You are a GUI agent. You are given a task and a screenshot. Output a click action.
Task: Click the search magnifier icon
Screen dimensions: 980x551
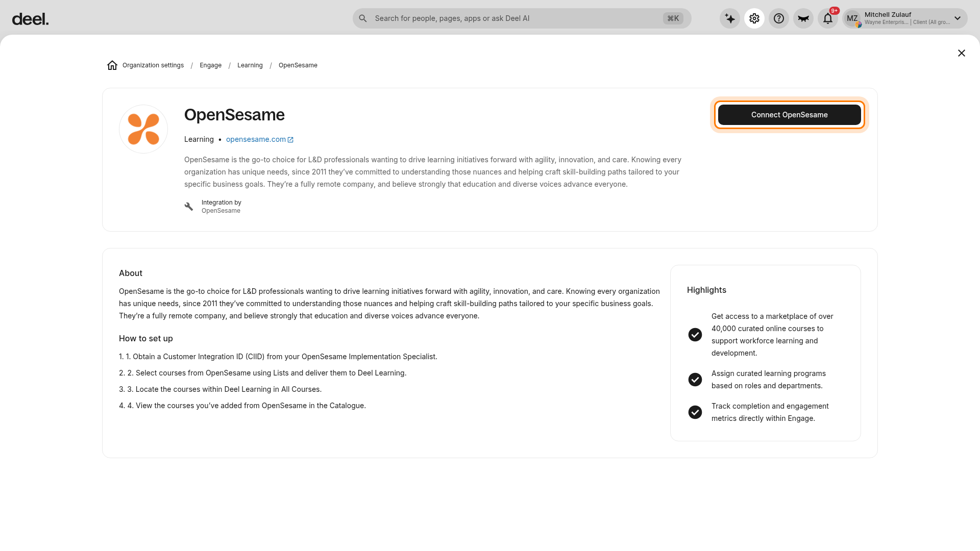coord(363,18)
